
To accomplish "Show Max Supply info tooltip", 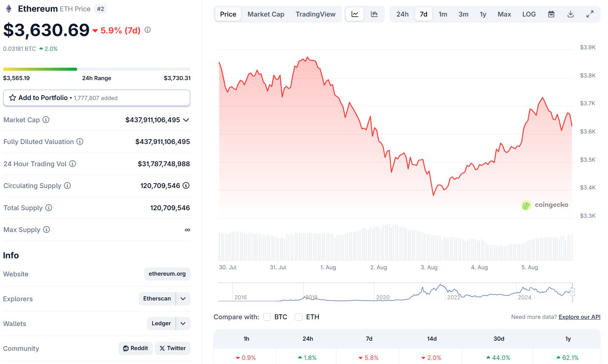I will (46, 229).
